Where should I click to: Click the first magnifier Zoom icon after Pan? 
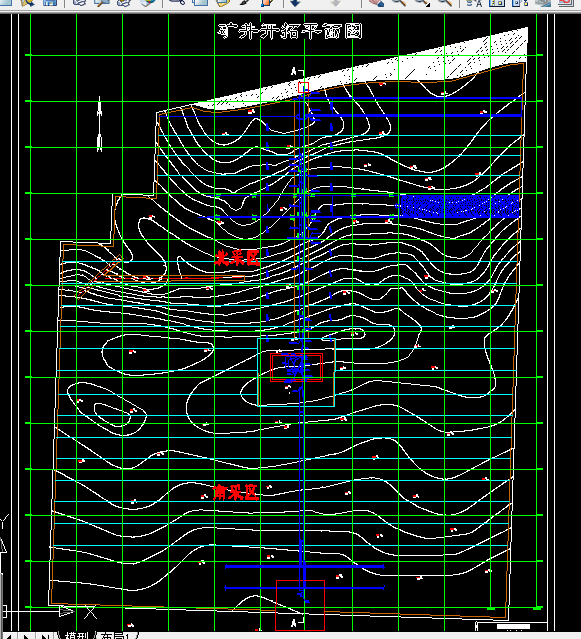(398, 2)
